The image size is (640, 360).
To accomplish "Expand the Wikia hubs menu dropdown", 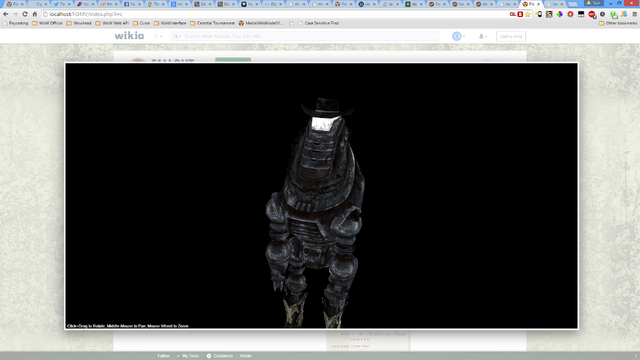I will (158, 36).
